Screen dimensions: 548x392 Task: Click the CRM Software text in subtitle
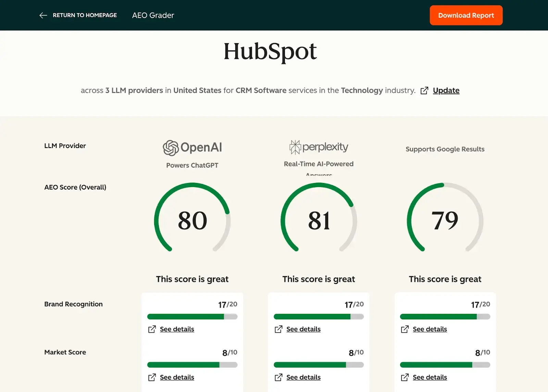point(261,90)
